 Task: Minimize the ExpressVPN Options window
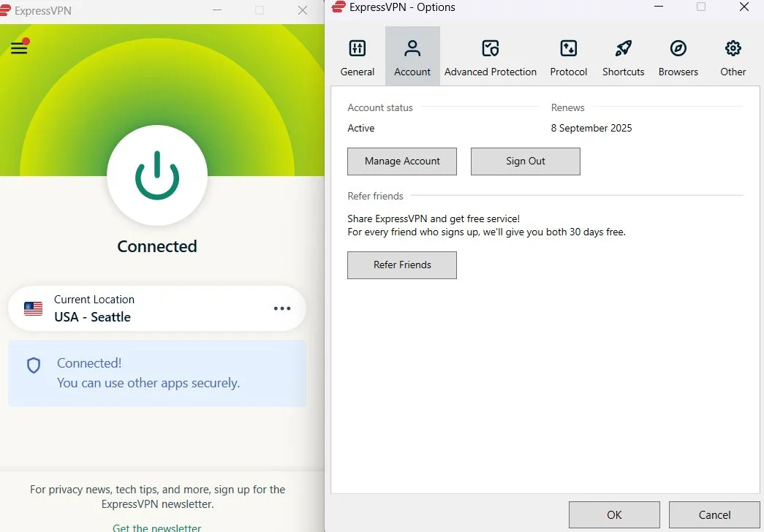[x=659, y=7]
